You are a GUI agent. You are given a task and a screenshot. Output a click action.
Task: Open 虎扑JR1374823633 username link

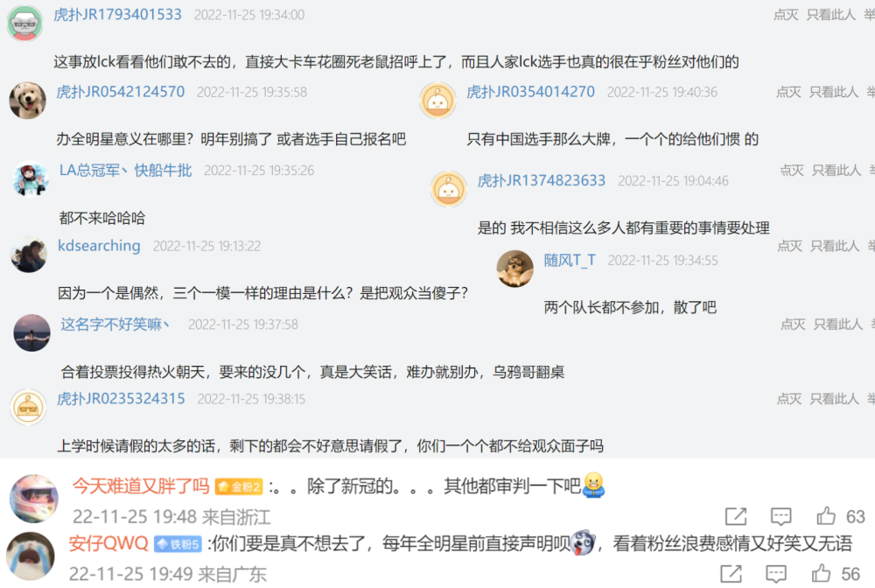[x=542, y=181]
